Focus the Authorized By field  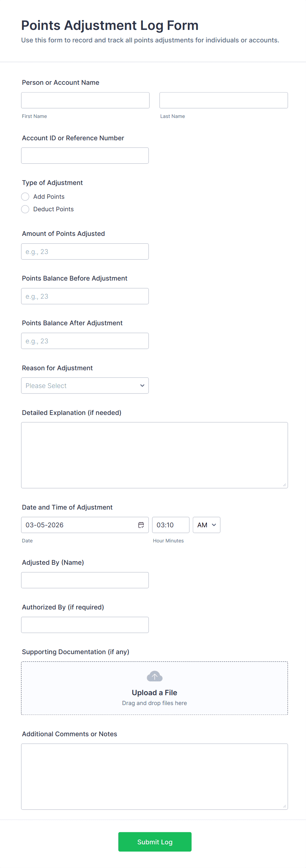pos(85,625)
